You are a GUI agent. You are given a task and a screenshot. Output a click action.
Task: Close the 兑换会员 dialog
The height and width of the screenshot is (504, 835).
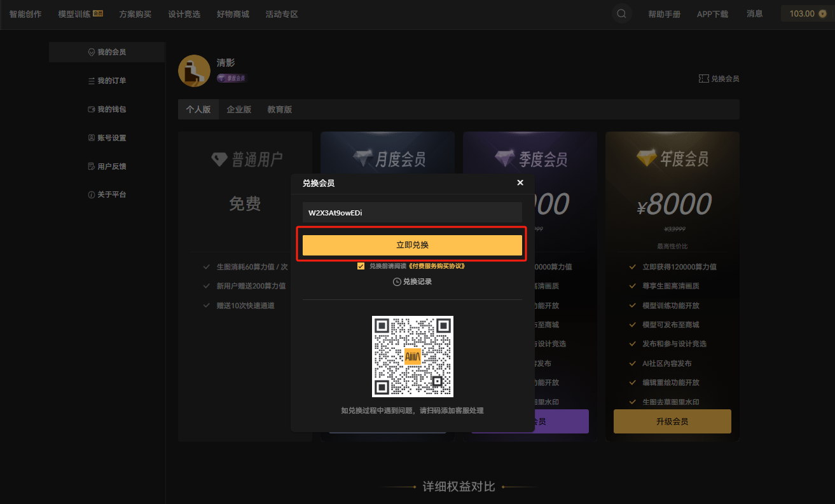(520, 182)
